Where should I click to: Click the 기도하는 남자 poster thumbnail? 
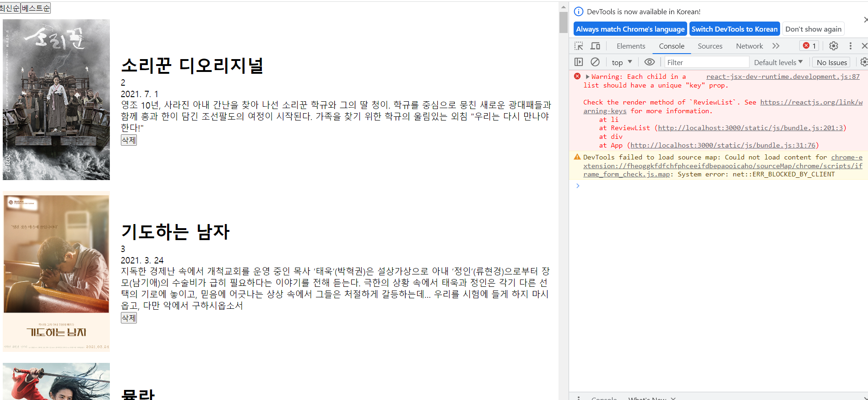click(56, 271)
